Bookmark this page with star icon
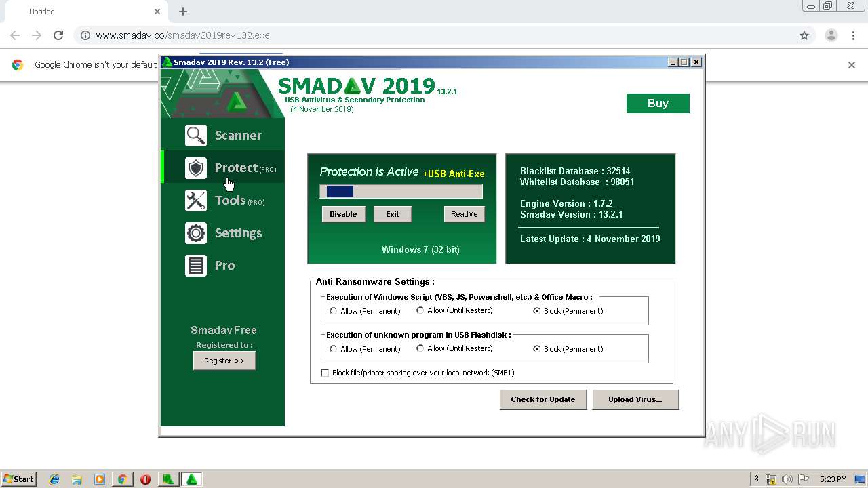The image size is (868, 488). pos(804,35)
